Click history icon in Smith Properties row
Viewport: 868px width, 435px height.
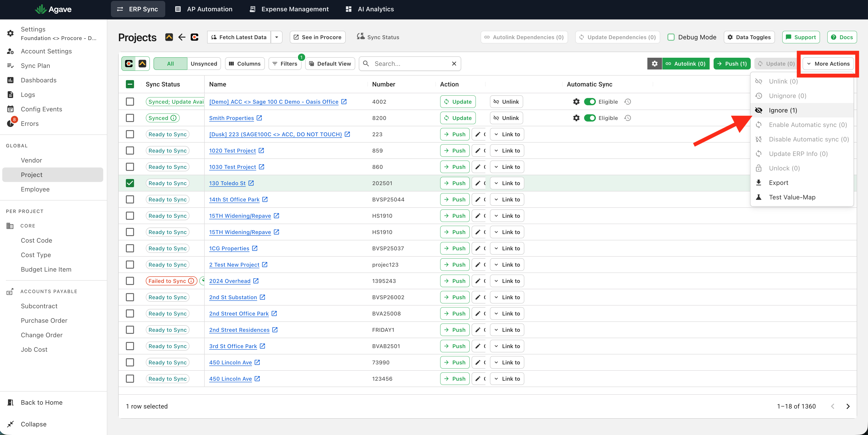(x=627, y=118)
